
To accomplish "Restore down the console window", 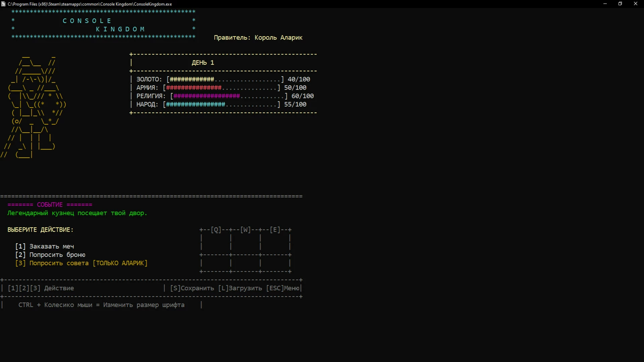I will tap(620, 4).
